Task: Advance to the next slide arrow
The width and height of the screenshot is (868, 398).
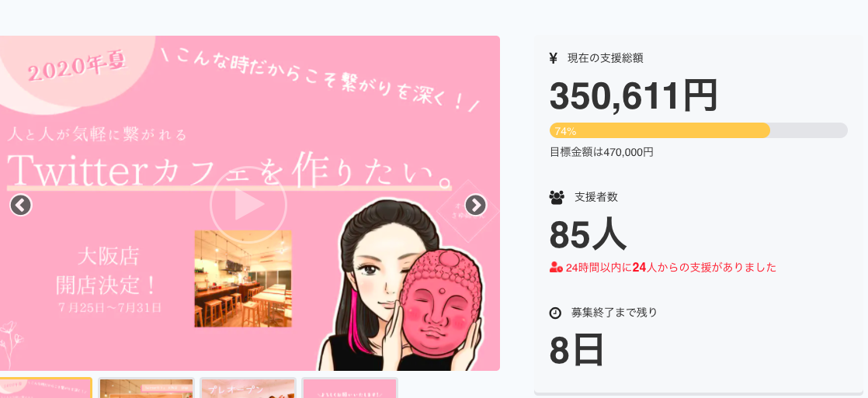Action: [475, 205]
